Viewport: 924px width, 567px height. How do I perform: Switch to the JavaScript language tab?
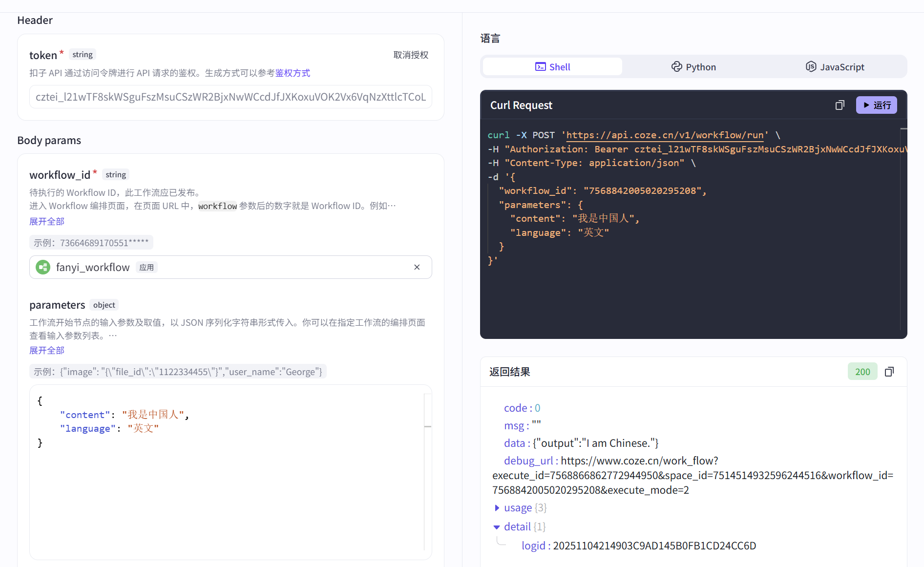[x=835, y=67]
